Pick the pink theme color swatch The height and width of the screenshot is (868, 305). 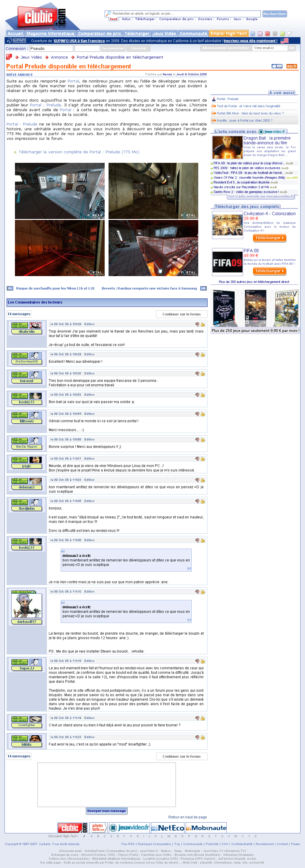[x=260, y=34]
